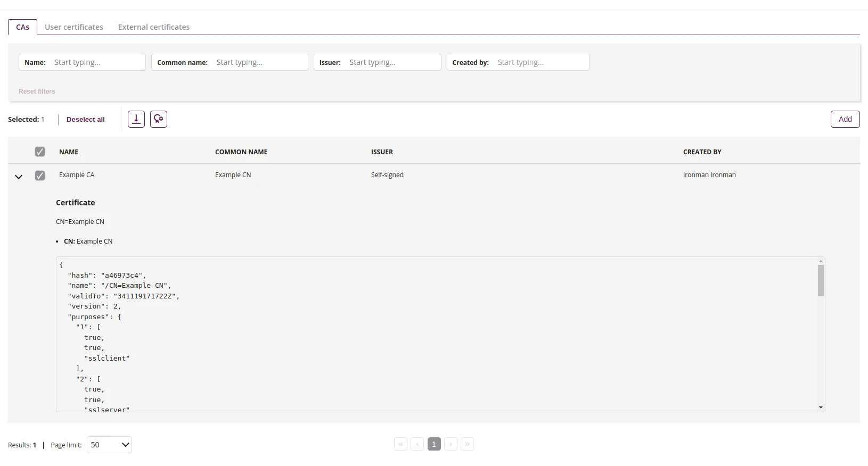Click the "version": 2 JSON line
868x466 pixels.
click(x=94, y=306)
